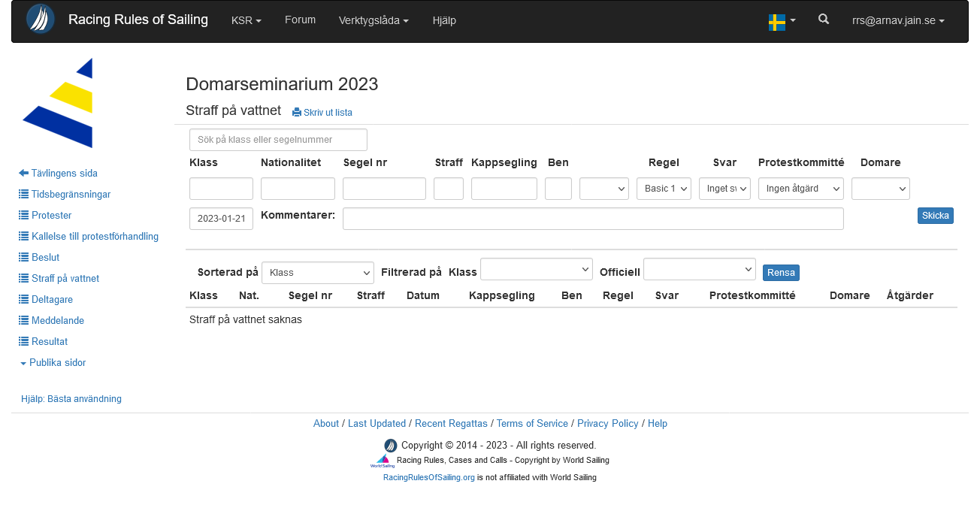Click the class or sail number search box
This screenshot has width=980, height=511.
[278, 140]
